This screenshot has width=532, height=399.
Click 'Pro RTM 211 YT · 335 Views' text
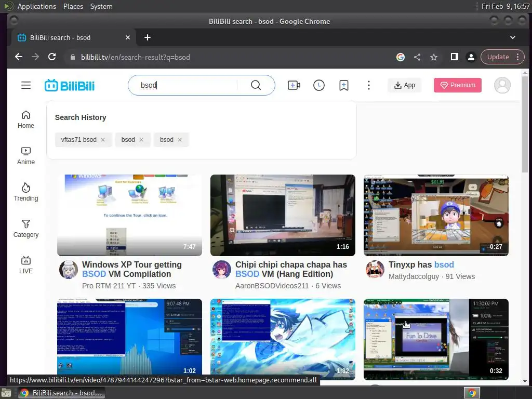[x=129, y=286]
